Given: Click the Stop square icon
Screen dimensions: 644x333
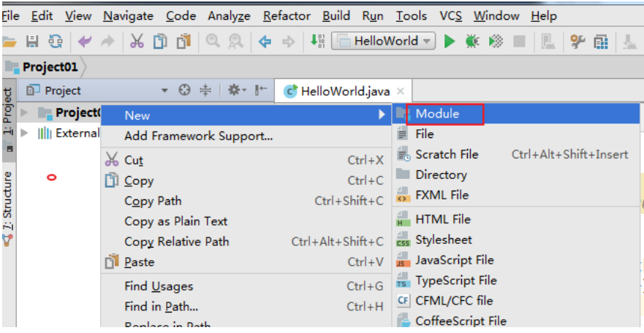Looking at the screenshot, I should click(519, 42).
